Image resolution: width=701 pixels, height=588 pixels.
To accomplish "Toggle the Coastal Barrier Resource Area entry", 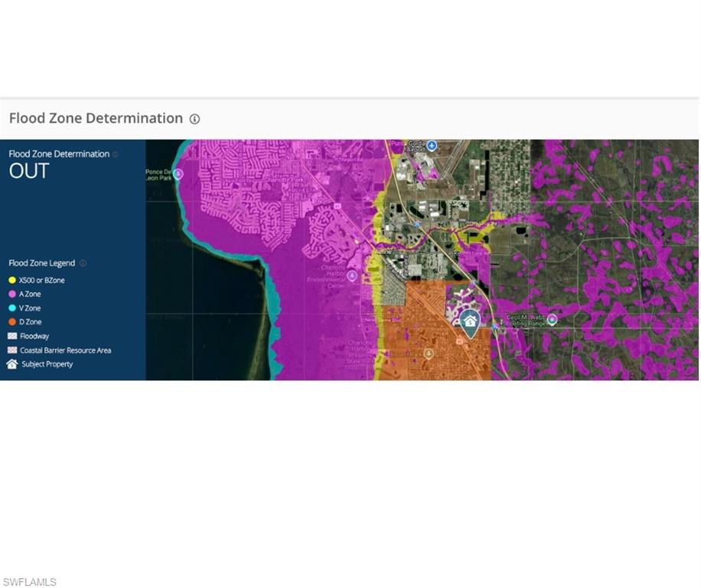I will click(65, 350).
